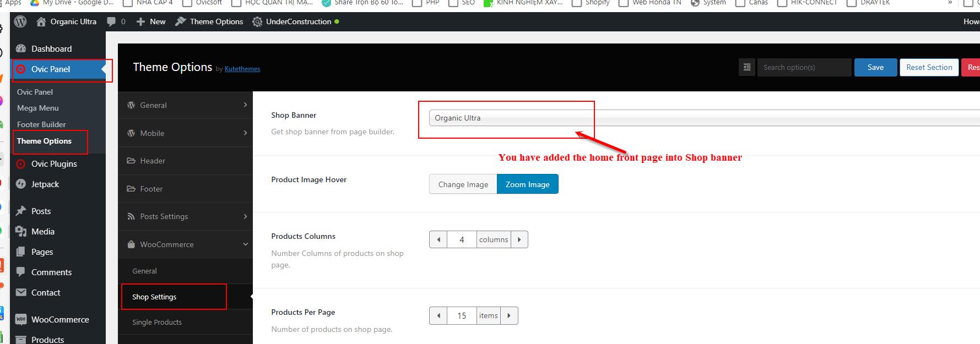Click the red Ovic Panel icon
This screenshot has width=980, height=344.
[x=21, y=69]
